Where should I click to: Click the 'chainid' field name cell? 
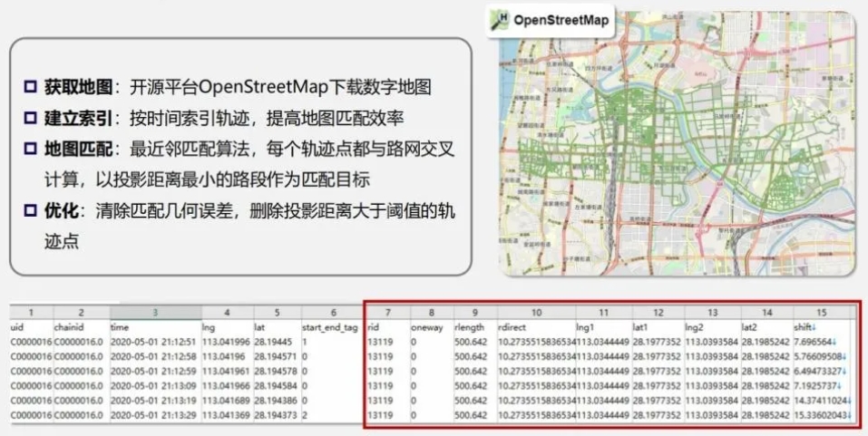[x=82, y=327]
